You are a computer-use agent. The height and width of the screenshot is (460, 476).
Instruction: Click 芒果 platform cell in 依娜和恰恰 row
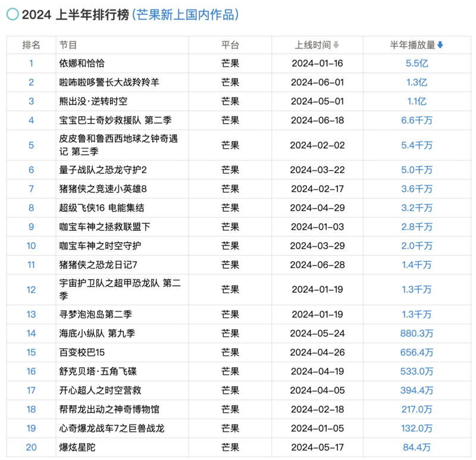230,64
